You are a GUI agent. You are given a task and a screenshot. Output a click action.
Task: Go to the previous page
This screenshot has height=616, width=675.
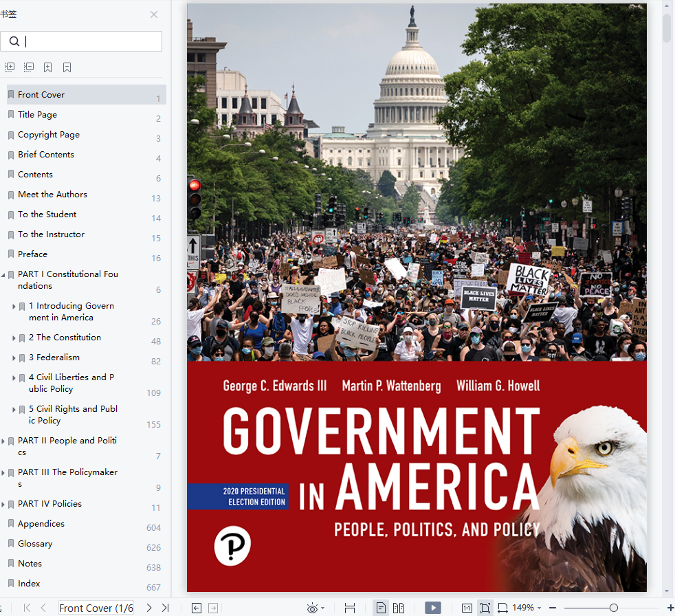tap(43, 608)
